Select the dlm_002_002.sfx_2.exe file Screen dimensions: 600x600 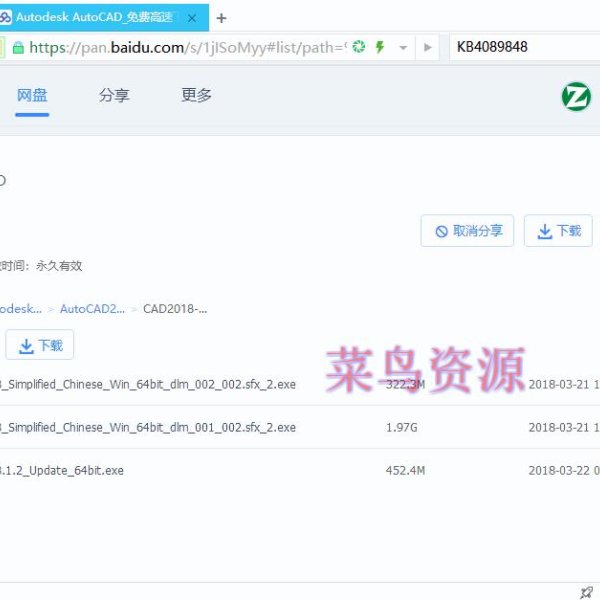point(148,384)
